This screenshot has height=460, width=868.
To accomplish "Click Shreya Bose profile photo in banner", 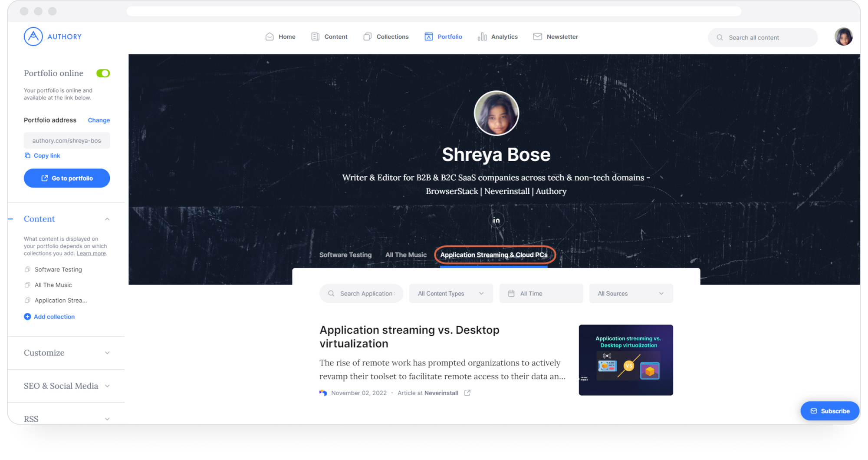I will [x=496, y=113].
